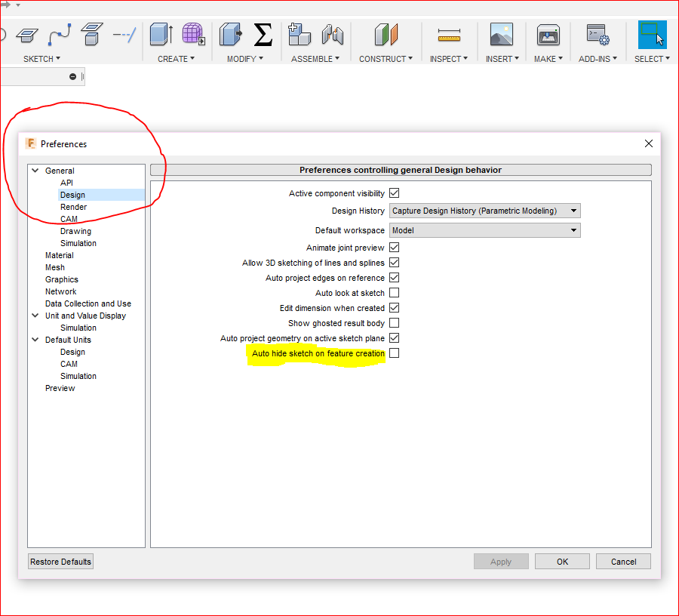Collapse the General tree node

point(35,171)
